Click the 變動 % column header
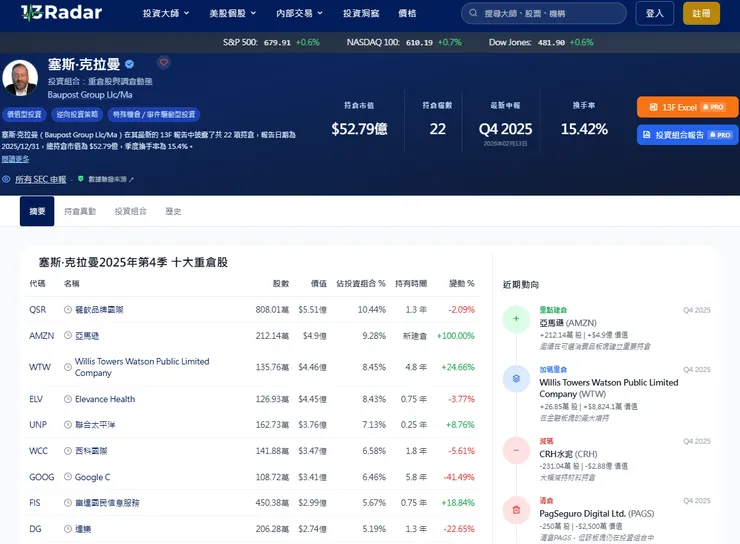 pos(462,284)
